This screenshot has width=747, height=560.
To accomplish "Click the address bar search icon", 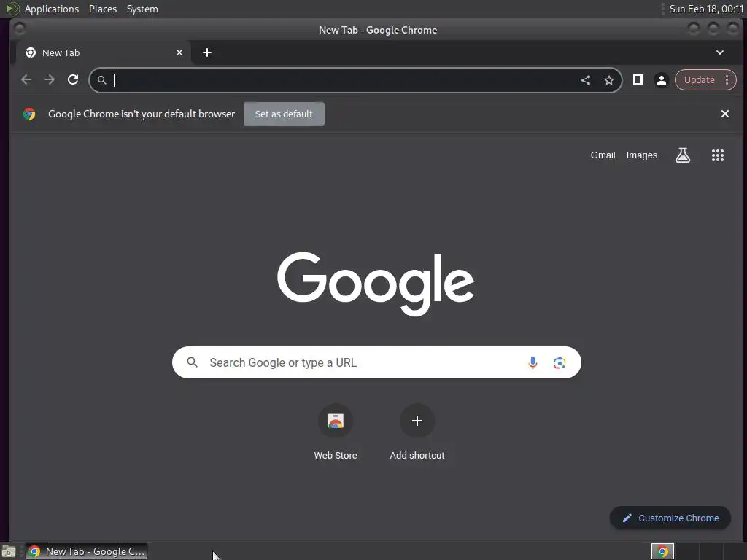I will [102, 80].
